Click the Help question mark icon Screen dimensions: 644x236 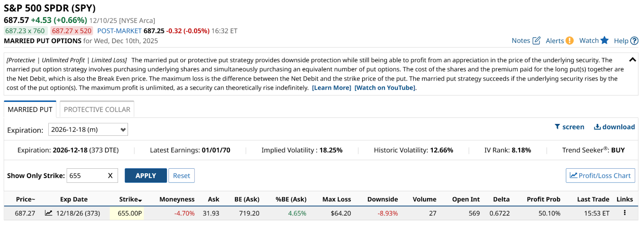pyautogui.click(x=634, y=41)
